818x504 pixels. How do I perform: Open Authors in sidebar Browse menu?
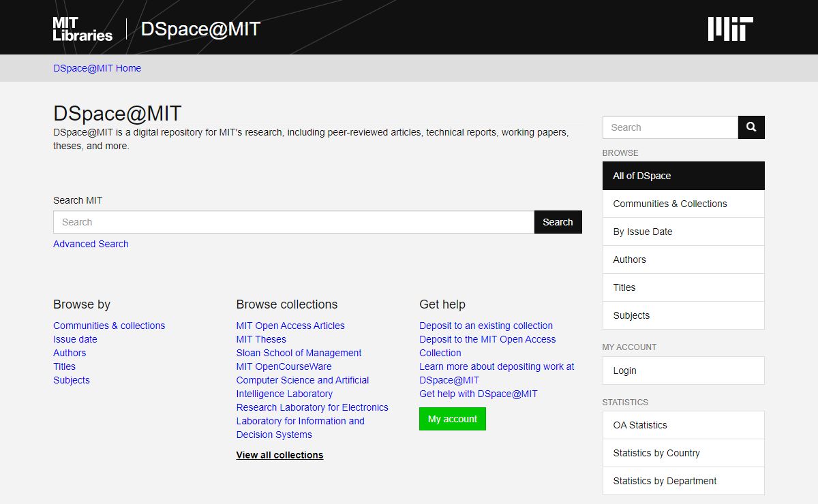point(684,259)
